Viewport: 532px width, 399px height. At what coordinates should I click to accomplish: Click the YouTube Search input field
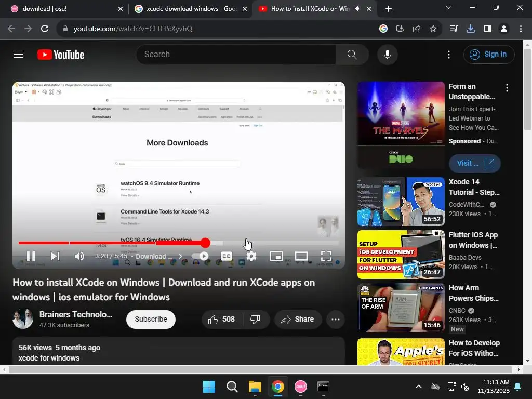click(x=236, y=54)
